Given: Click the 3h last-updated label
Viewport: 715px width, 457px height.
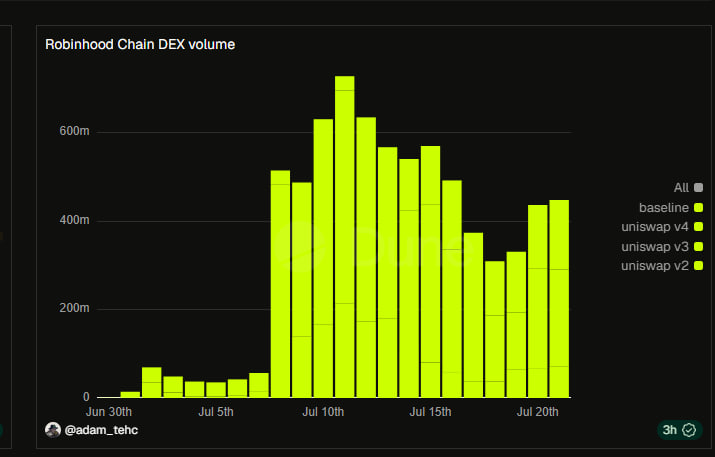Looking at the screenshot, I should [x=669, y=430].
